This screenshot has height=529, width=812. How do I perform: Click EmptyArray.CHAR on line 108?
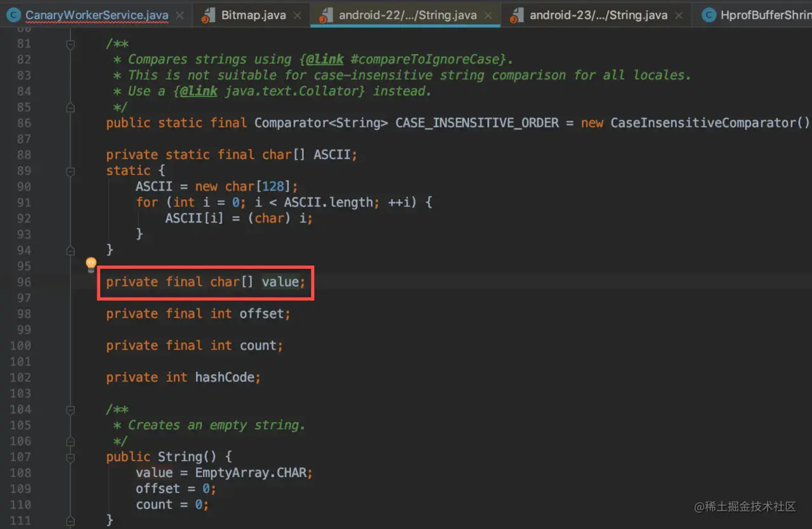251,473
